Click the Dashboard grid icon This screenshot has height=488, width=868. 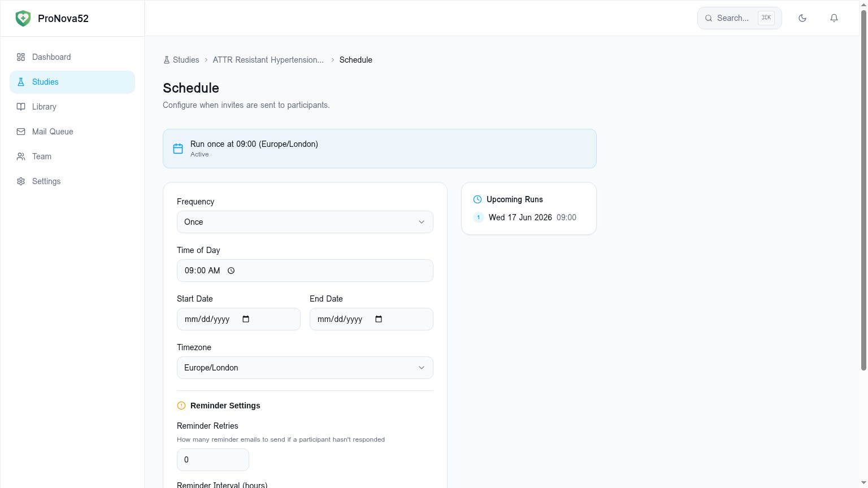tap(21, 57)
